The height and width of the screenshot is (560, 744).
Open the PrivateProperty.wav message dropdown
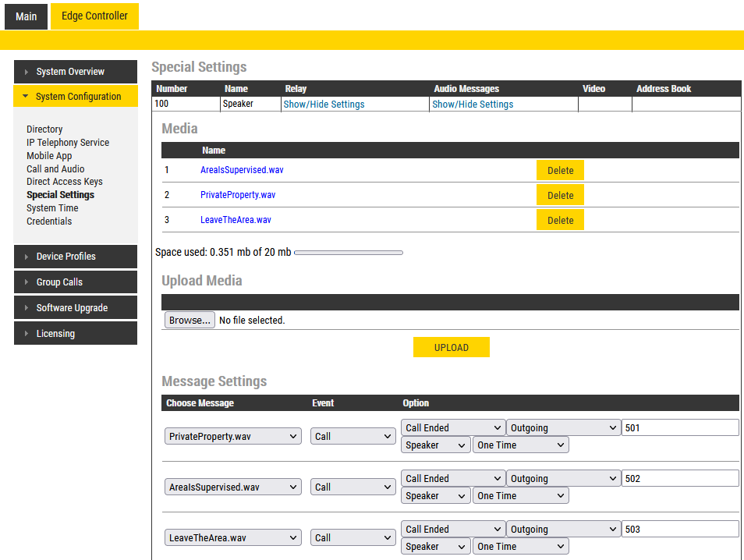[232, 437]
